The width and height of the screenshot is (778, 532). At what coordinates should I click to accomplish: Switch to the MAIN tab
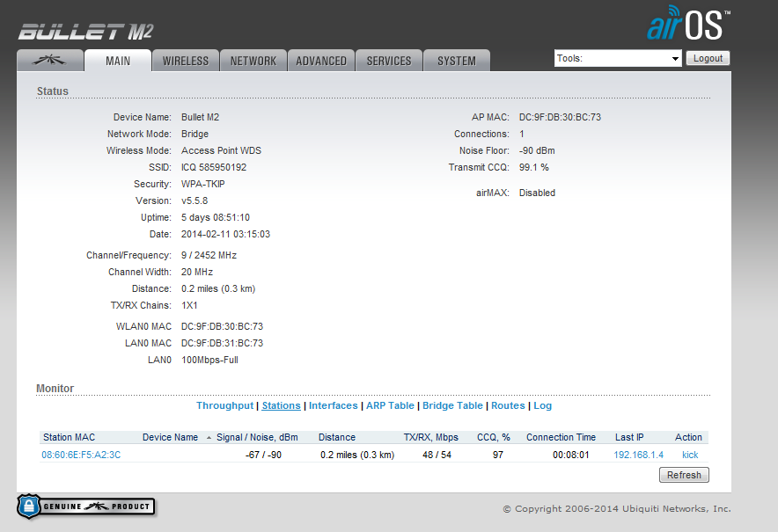click(118, 61)
